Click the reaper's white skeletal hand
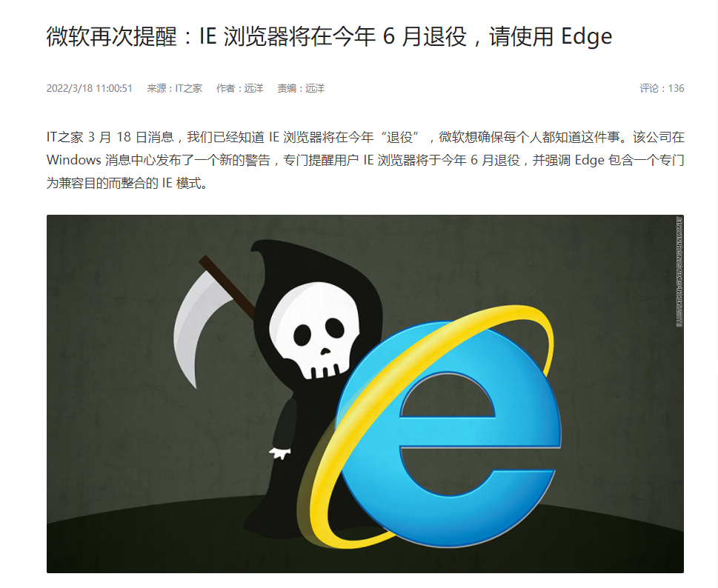718x588 pixels. [x=280, y=453]
